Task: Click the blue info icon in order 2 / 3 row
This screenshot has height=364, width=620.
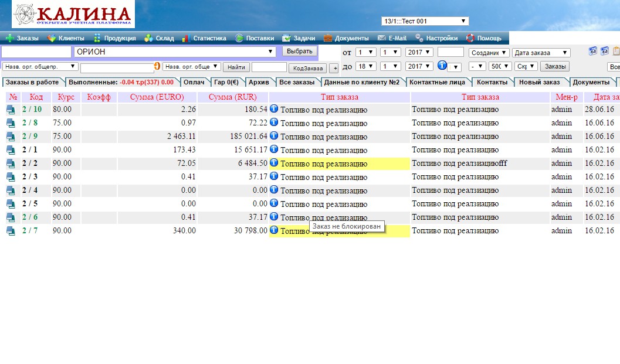Action: coord(273,176)
